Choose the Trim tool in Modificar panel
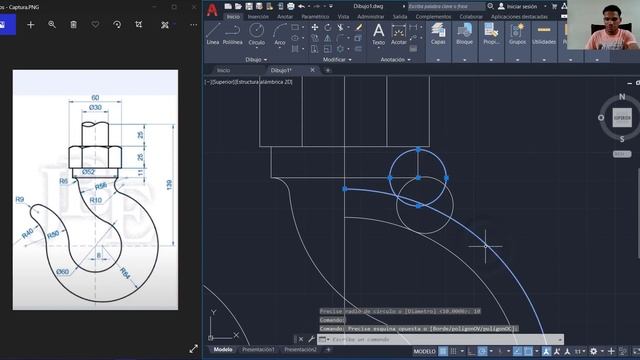The height and width of the screenshot is (360, 640). point(340,27)
